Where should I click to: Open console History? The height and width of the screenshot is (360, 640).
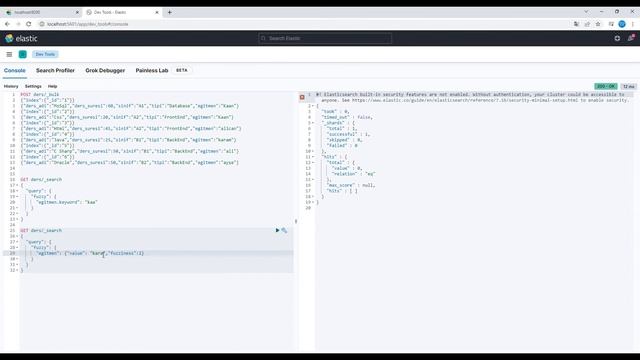[x=11, y=87]
